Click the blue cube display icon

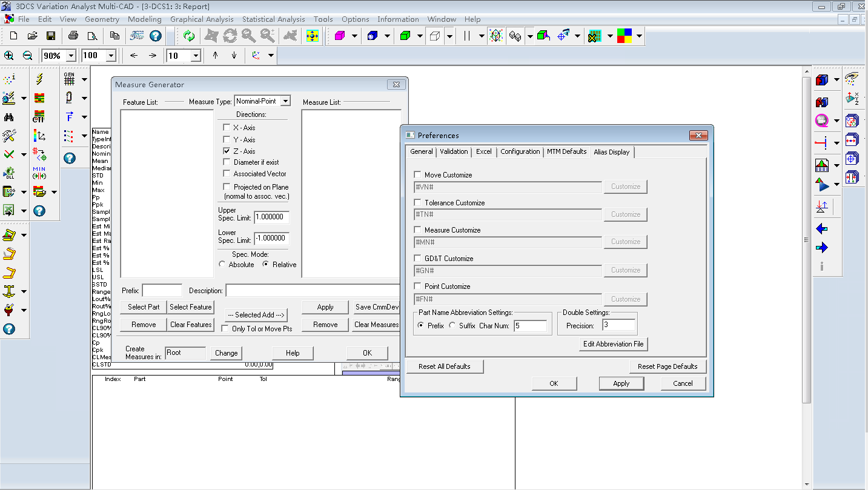[x=372, y=36]
